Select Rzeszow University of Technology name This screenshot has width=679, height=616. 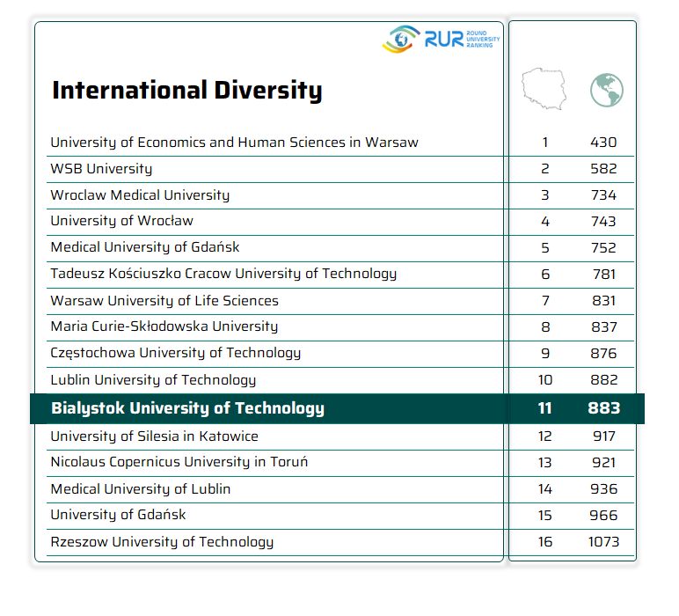[162, 542]
